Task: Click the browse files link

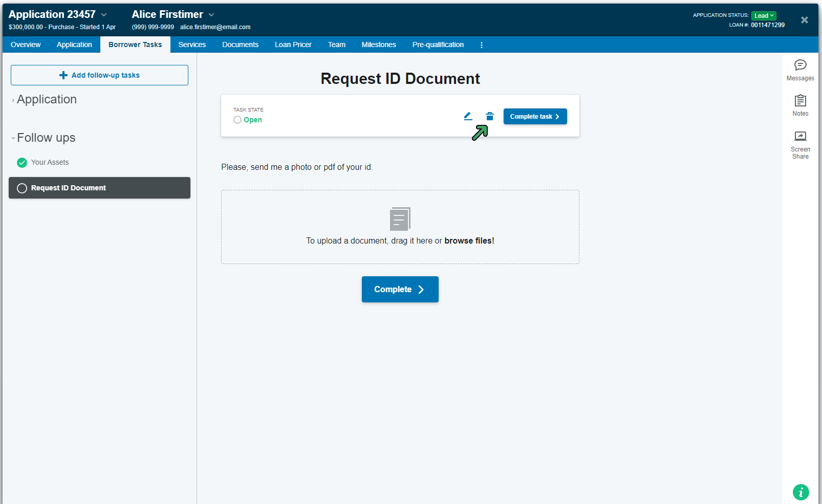Action: pos(469,241)
